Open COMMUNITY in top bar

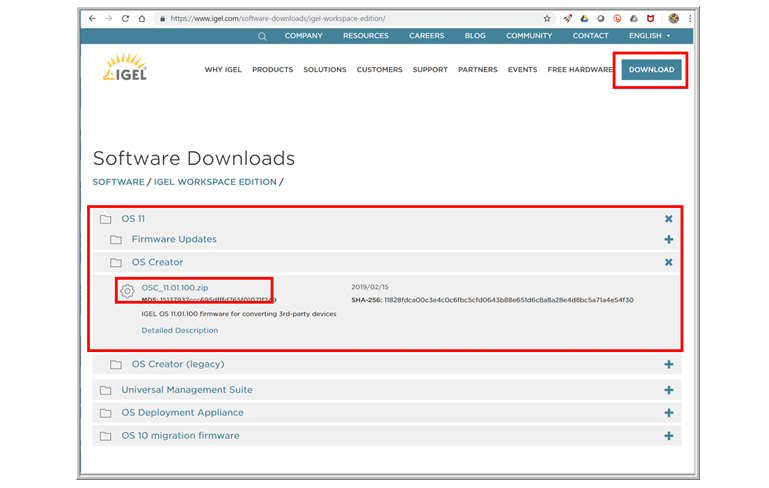pyautogui.click(x=529, y=36)
